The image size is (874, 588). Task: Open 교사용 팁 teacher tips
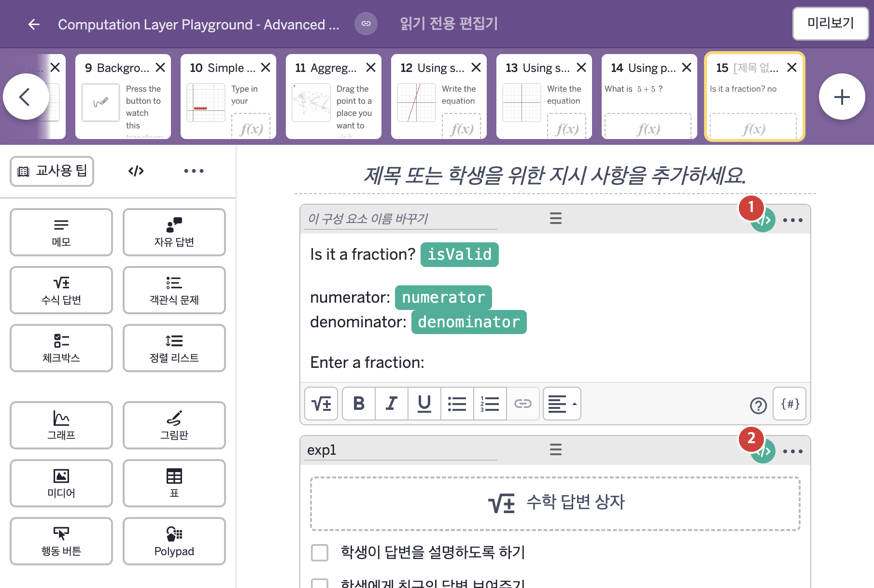coord(52,171)
